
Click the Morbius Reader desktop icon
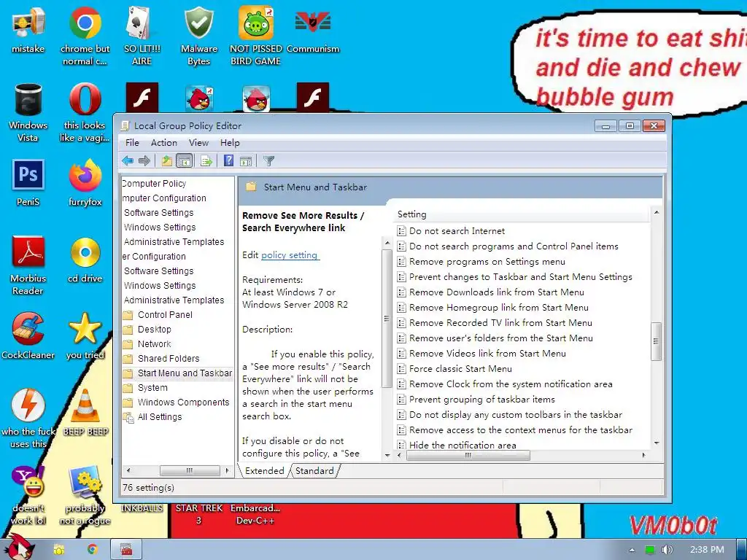pos(28,265)
